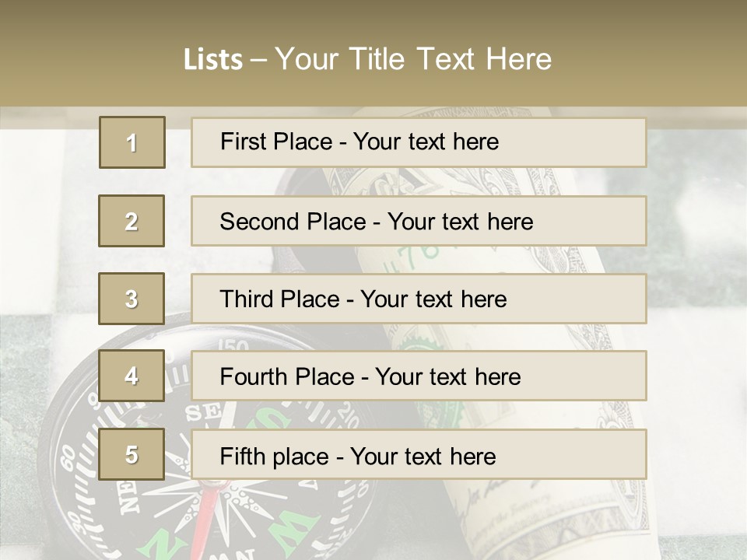The height and width of the screenshot is (560, 747).
Task: Click the number 2 box
Action: (132, 221)
